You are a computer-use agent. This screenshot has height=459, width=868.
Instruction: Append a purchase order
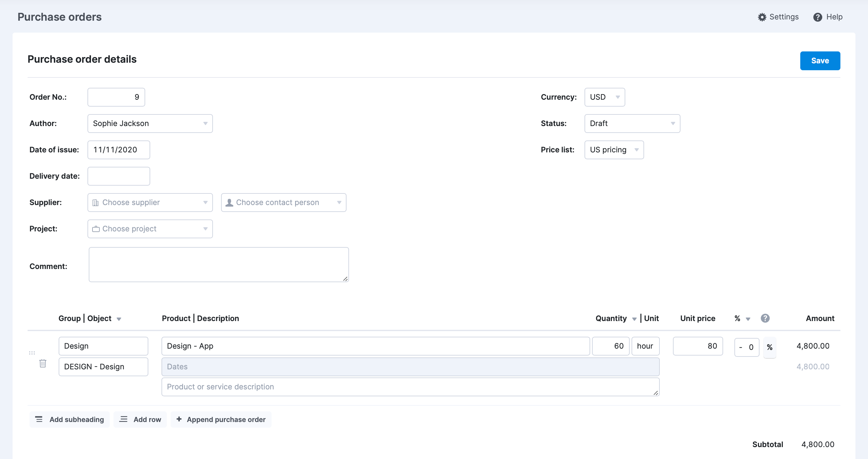221,419
